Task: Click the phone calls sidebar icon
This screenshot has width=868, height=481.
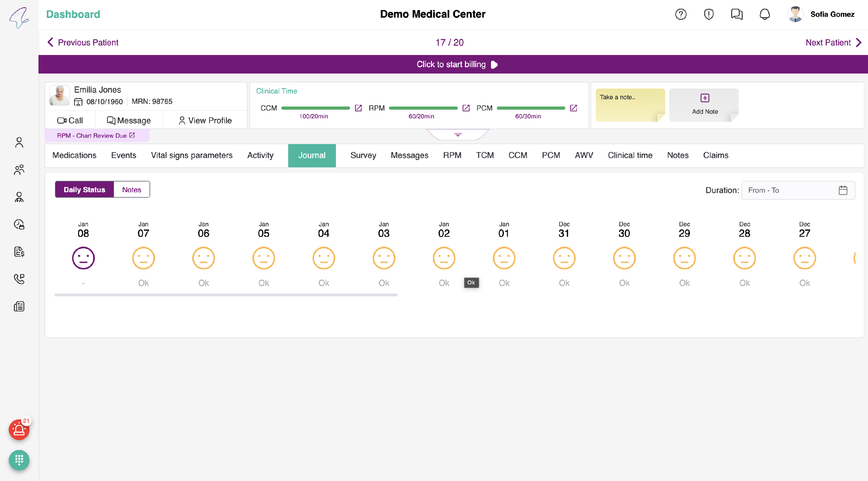Action: point(19,279)
